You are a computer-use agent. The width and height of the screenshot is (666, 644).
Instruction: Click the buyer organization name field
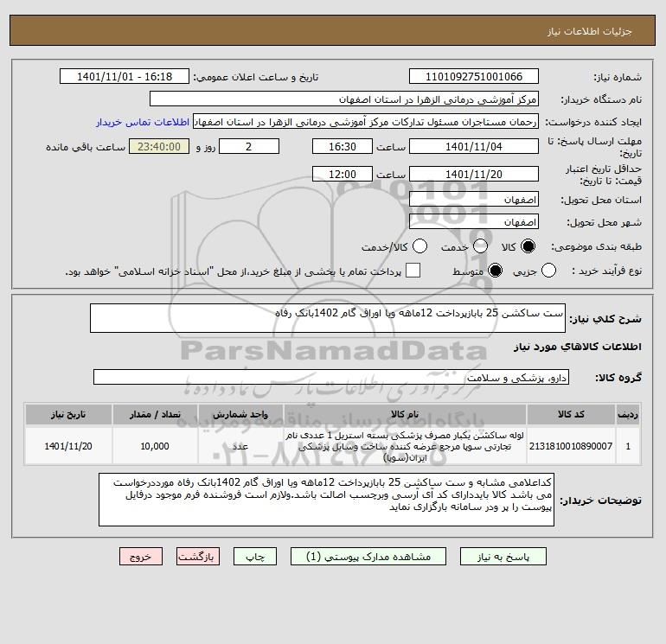(x=344, y=99)
